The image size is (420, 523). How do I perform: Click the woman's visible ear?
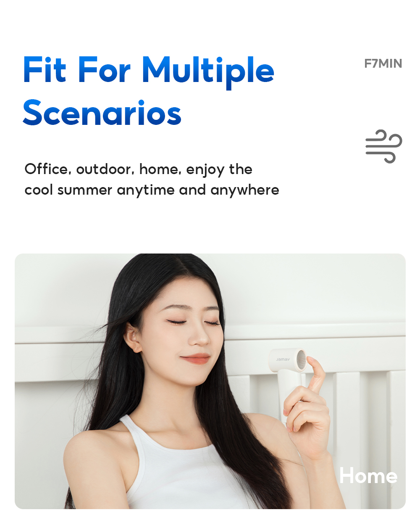click(133, 337)
